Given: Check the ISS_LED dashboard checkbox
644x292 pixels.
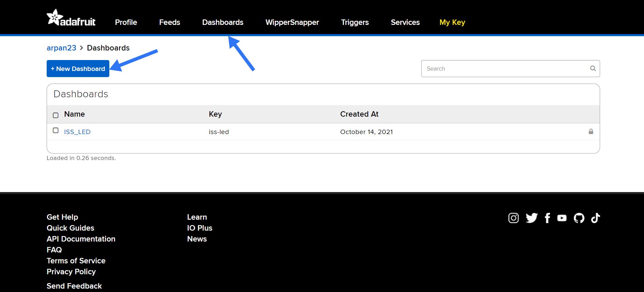Looking at the screenshot, I should tap(56, 130).
